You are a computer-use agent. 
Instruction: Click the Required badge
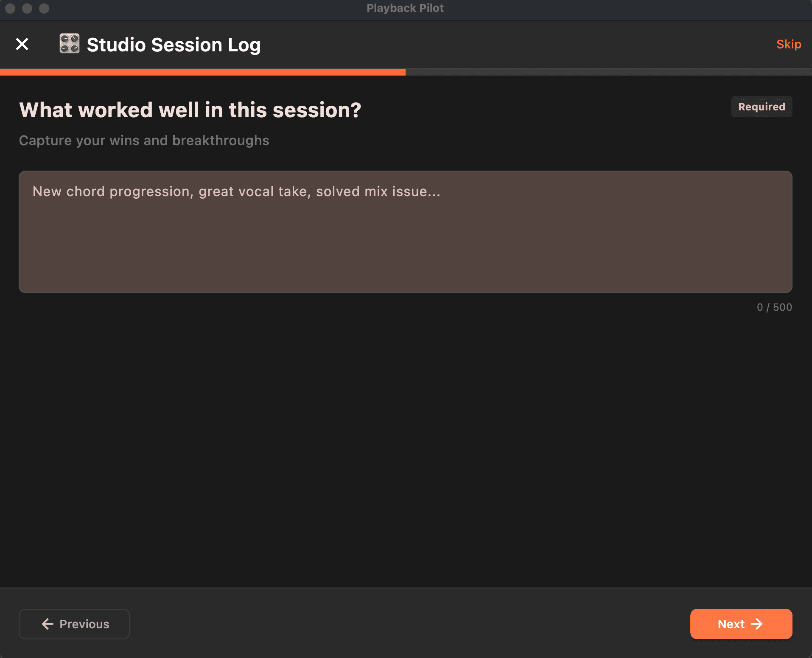coord(761,107)
